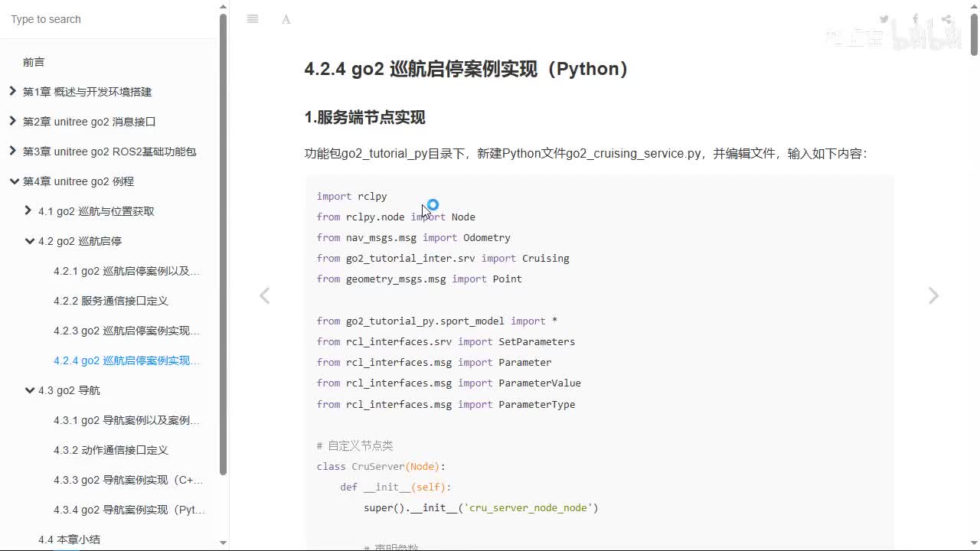Click code line importing Cruising

coord(443,258)
